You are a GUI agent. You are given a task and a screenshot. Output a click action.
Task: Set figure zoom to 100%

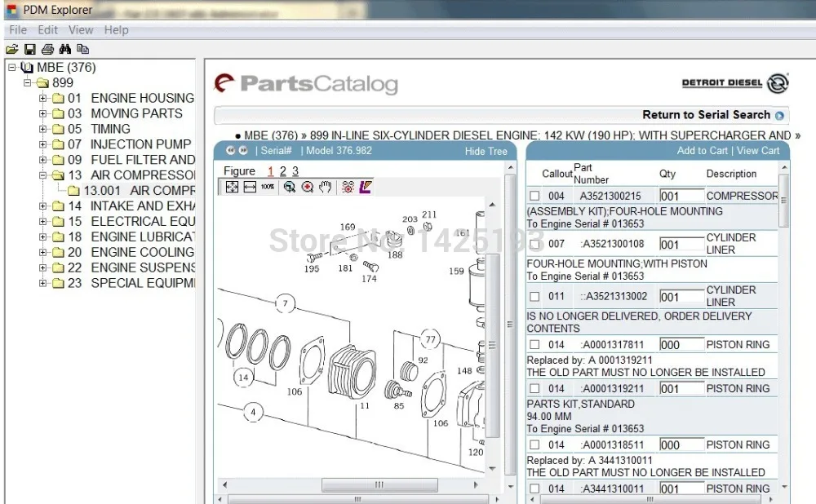tap(268, 187)
